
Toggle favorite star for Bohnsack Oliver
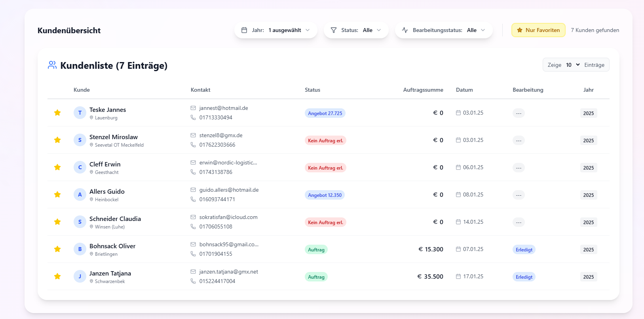(x=57, y=249)
